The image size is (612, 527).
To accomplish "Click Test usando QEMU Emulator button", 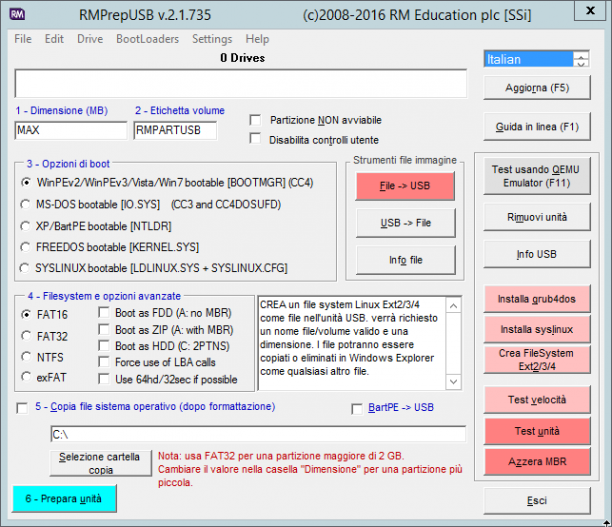I will [537, 176].
